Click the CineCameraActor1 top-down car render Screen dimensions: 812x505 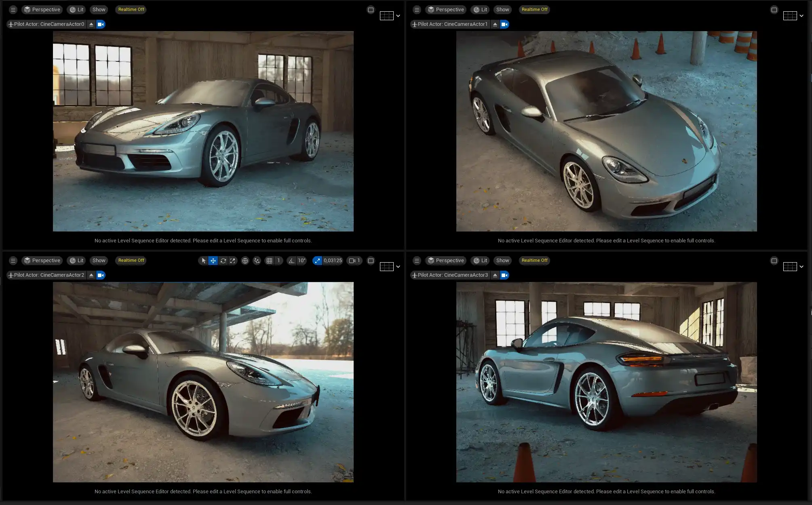point(607,131)
